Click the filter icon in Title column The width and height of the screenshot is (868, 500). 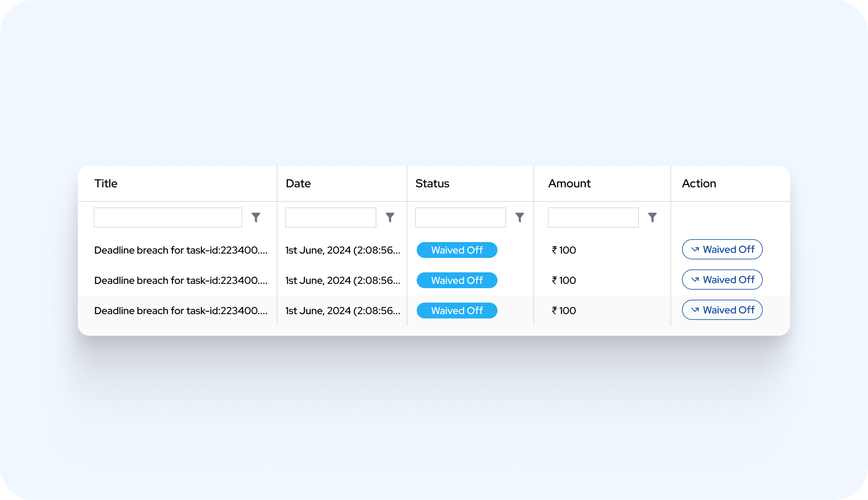pyautogui.click(x=256, y=218)
